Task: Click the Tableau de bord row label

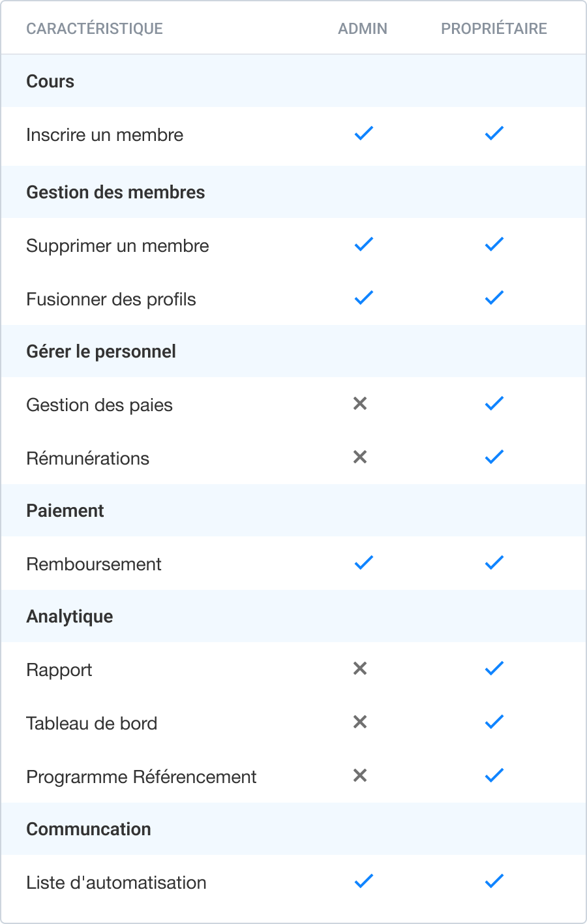Action: click(x=92, y=724)
